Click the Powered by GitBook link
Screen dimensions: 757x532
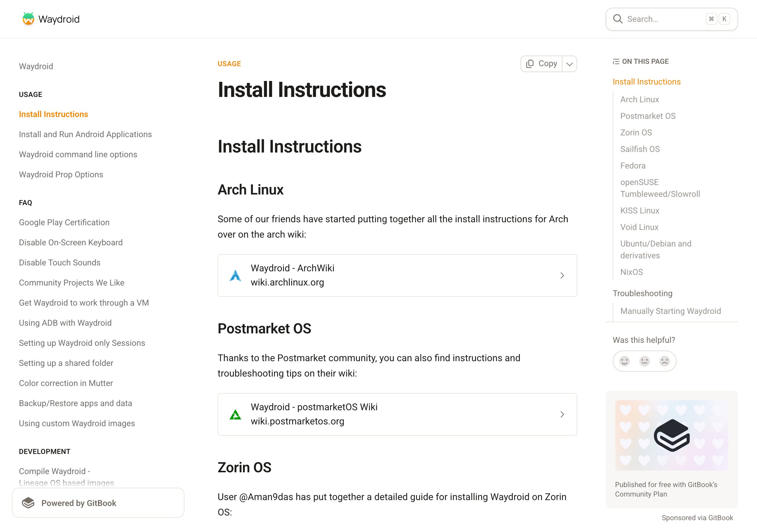(98, 503)
